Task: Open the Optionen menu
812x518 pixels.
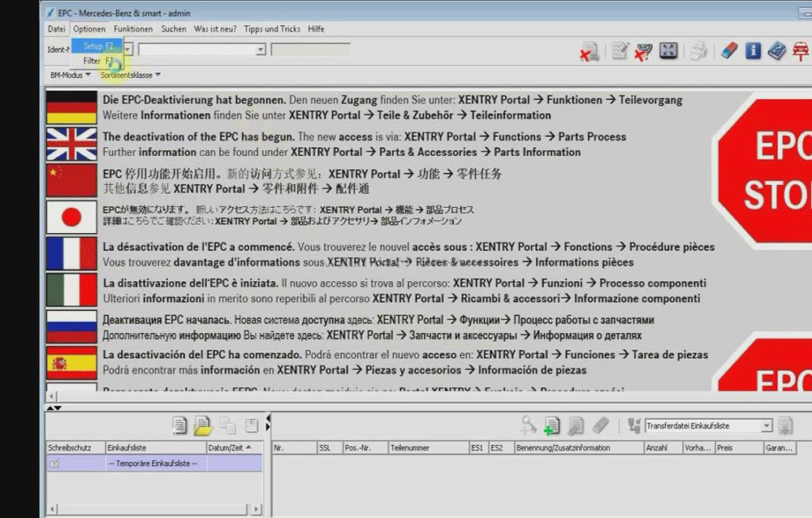Action: point(89,29)
